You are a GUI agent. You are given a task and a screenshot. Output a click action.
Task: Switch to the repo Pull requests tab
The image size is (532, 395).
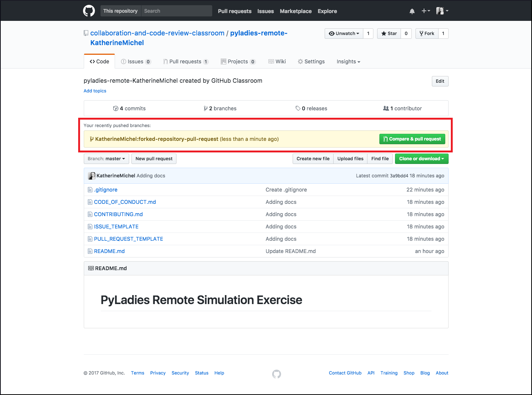(x=185, y=61)
